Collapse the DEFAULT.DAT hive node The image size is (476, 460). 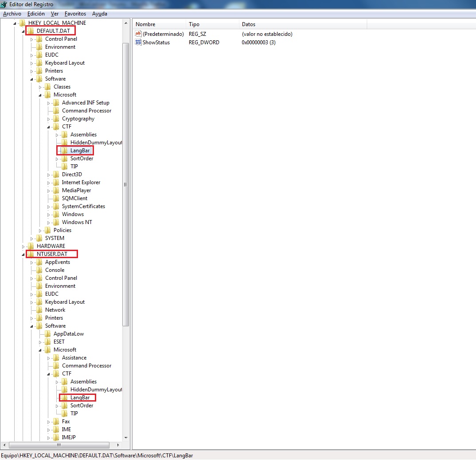point(23,31)
